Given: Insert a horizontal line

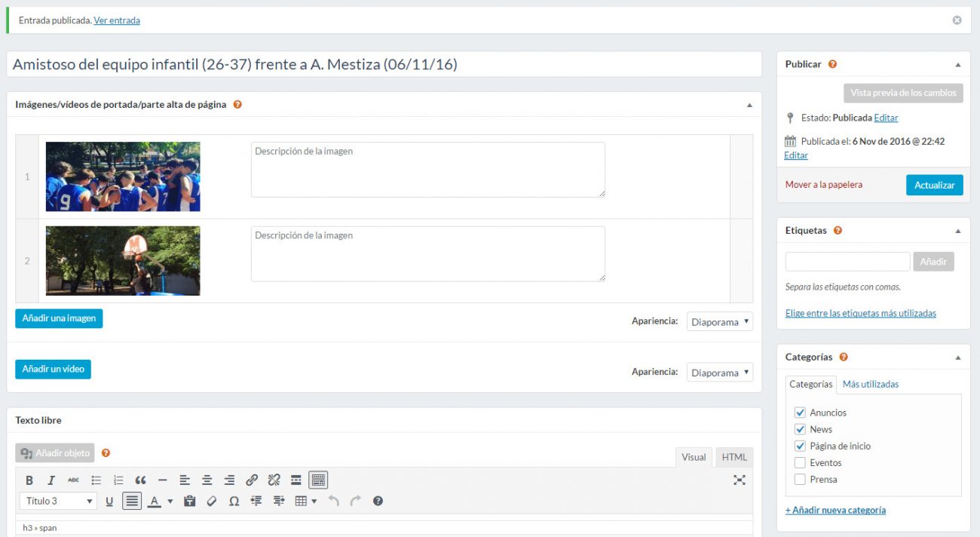Looking at the screenshot, I should [162, 480].
